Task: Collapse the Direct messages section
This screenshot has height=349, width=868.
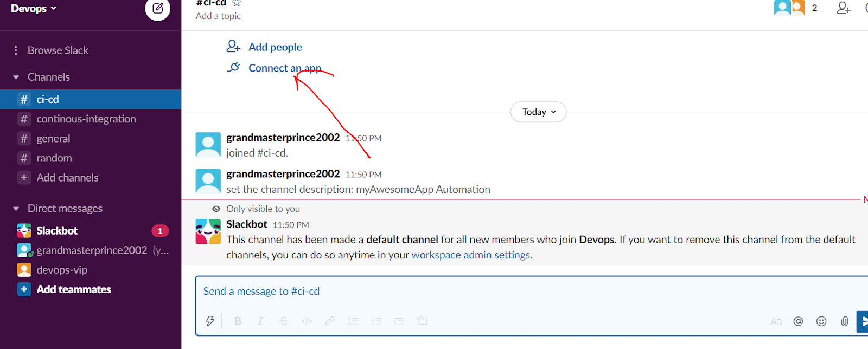Action: (x=16, y=209)
